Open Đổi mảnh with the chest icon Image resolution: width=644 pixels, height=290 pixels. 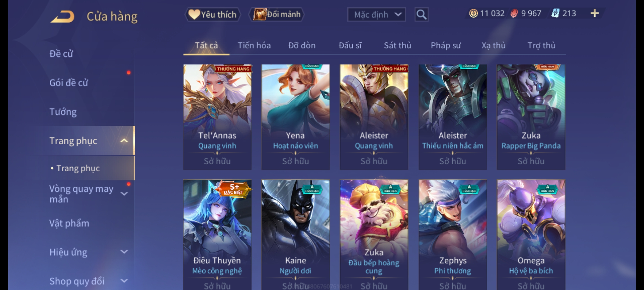coord(277,14)
